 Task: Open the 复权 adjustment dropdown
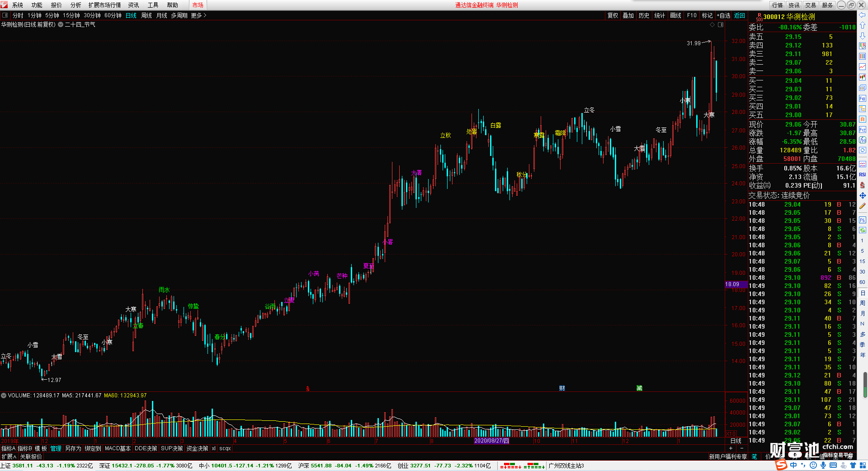(x=613, y=15)
